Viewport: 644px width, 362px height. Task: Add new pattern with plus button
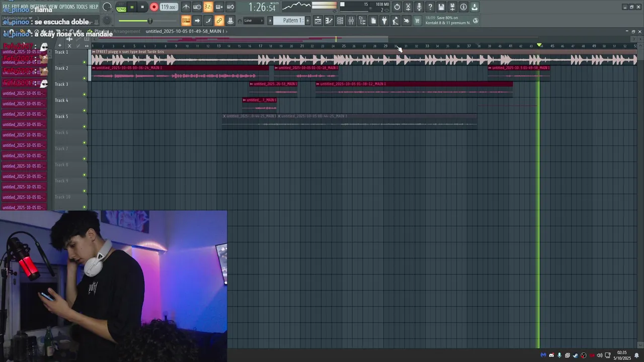click(307, 21)
